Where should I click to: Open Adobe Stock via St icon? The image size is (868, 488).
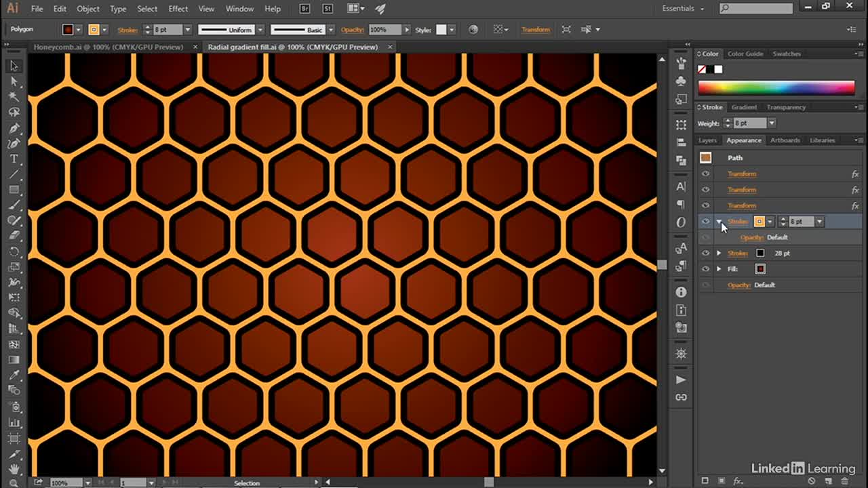pos(328,9)
